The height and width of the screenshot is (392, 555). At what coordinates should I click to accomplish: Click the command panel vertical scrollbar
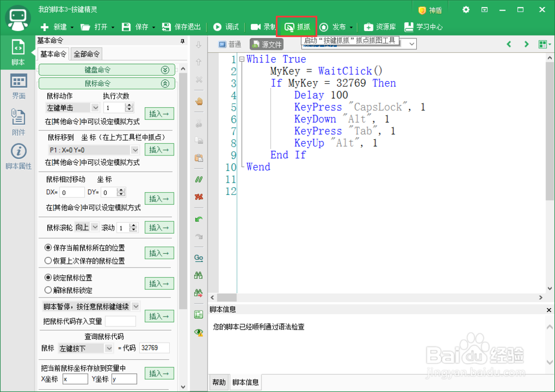pos(183,191)
